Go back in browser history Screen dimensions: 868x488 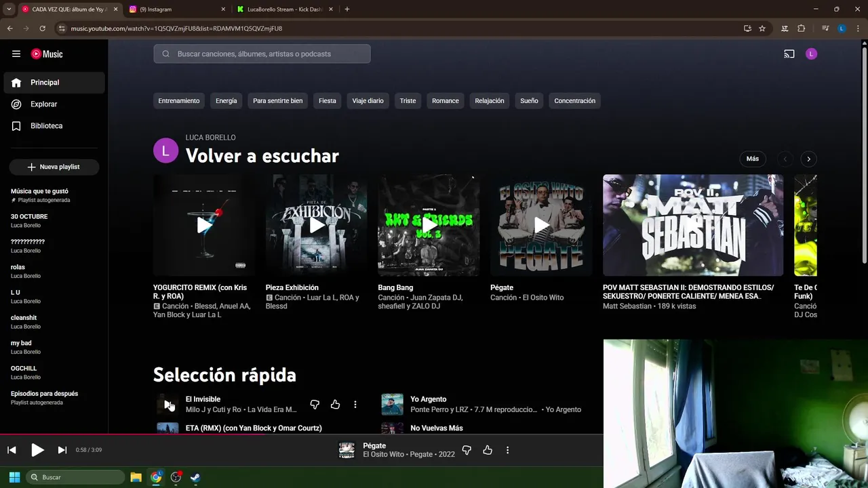point(9,28)
